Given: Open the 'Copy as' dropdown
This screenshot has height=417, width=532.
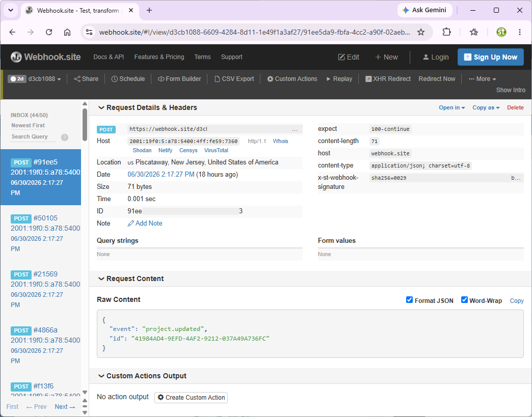Looking at the screenshot, I should click(486, 107).
